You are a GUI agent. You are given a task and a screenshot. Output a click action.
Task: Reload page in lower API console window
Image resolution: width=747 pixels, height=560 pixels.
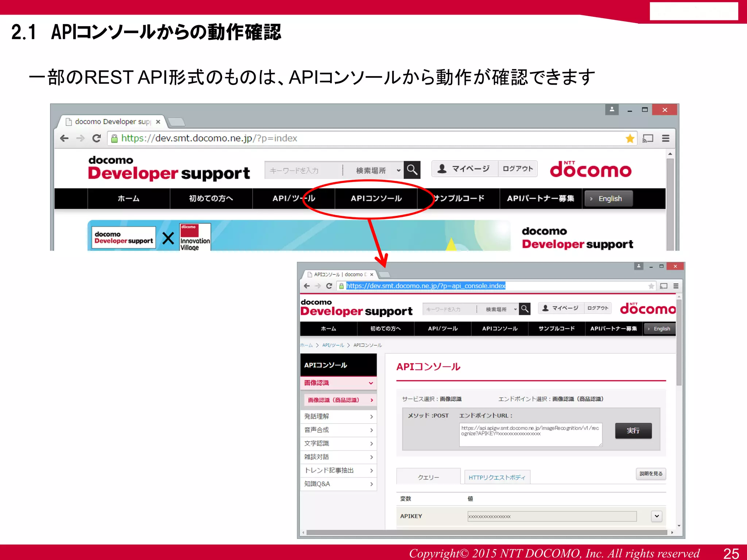[x=329, y=286]
